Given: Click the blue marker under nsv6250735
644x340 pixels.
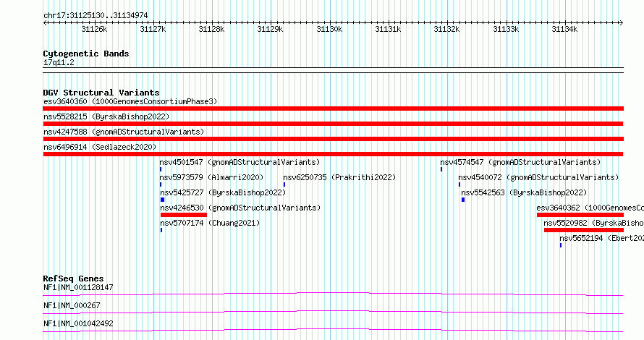Looking at the screenshot, I should tap(284, 184).
